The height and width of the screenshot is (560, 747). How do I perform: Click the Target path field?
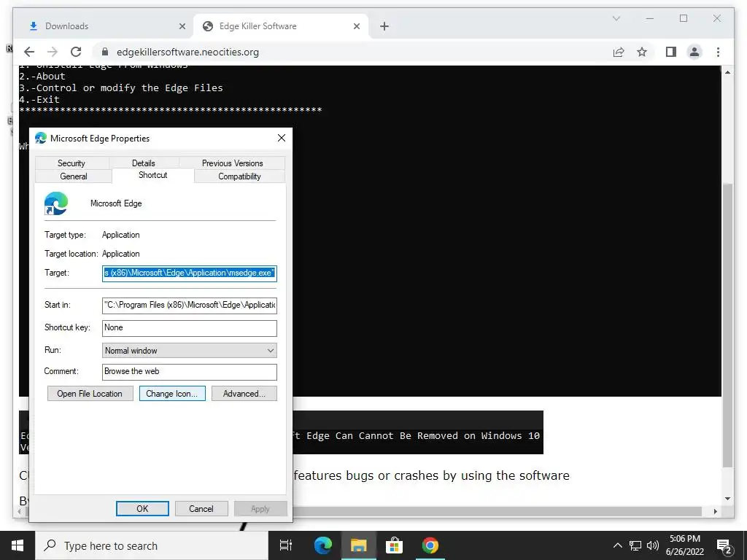point(189,273)
